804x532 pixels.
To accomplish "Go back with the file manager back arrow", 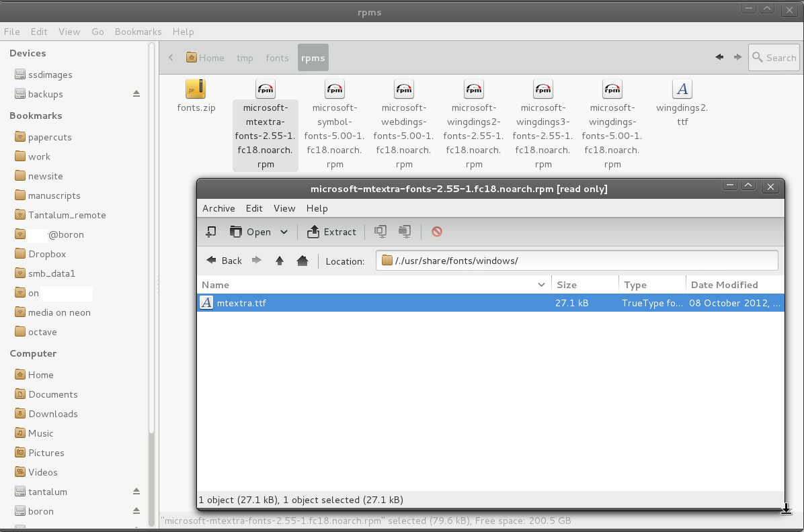I will (x=719, y=57).
